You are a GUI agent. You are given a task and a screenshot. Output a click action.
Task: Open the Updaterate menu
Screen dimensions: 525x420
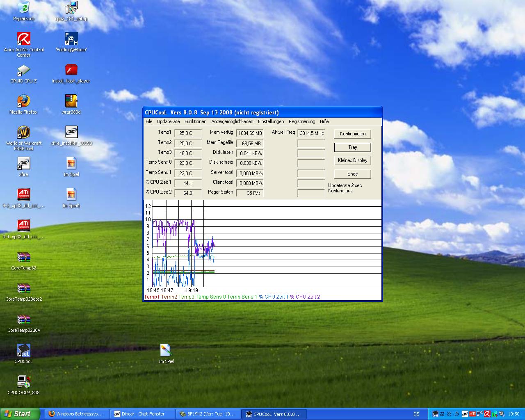pos(168,121)
